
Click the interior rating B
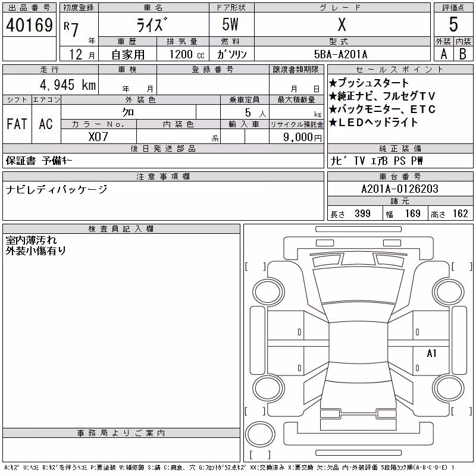coord(463,54)
